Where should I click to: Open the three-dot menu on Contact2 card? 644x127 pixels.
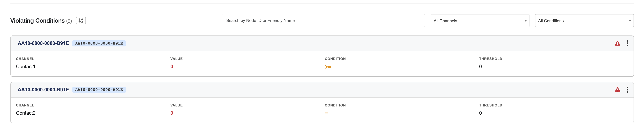point(627,90)
